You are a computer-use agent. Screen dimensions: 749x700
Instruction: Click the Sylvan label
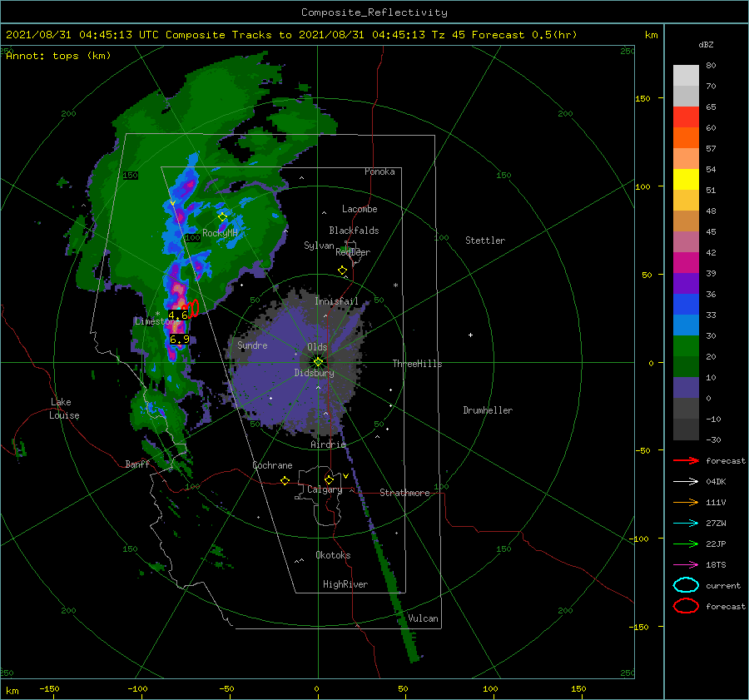pos(319,246)
